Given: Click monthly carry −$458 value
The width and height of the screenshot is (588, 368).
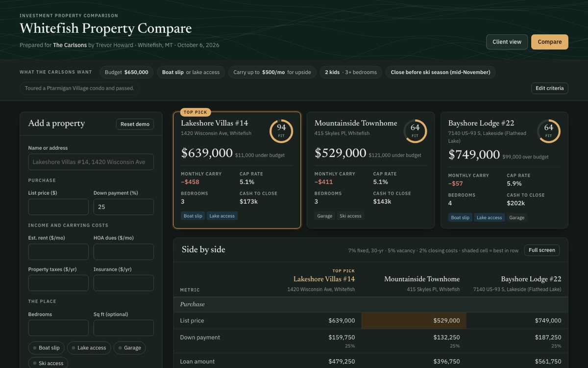Looking at the screenshot, I should [190, 182].
